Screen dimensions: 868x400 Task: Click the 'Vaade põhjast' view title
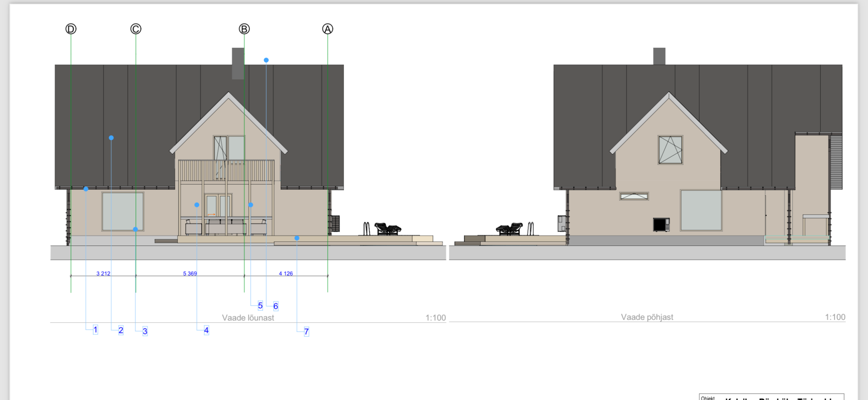click(x=647, y=317)
